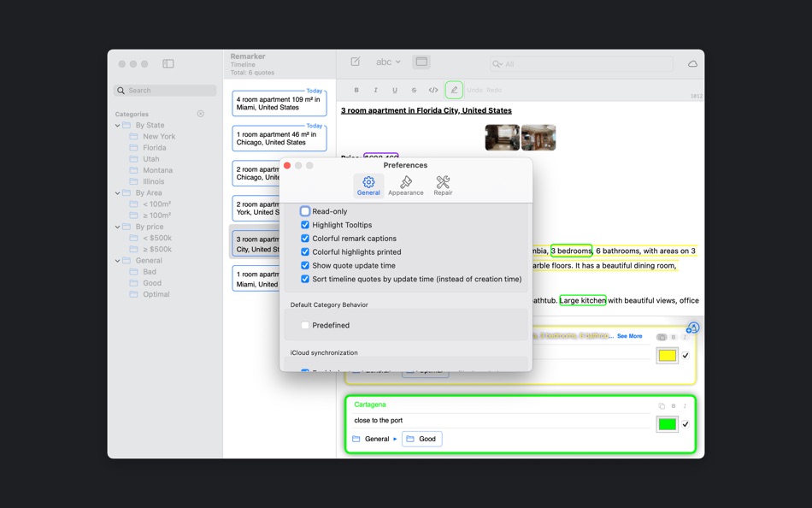
Task: Clear categories with the circled x icon
Action: click(x=200, y=114)
